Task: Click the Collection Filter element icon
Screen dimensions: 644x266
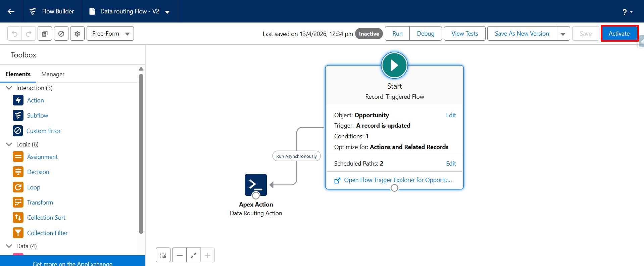Action: pyautogui.click(x=18, y=233)
